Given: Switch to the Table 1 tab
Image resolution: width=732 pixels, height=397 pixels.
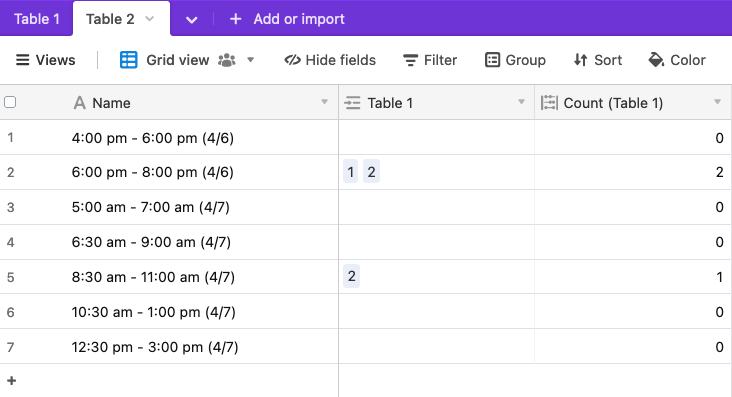Looking at the screenshot, I should point(36,19).
